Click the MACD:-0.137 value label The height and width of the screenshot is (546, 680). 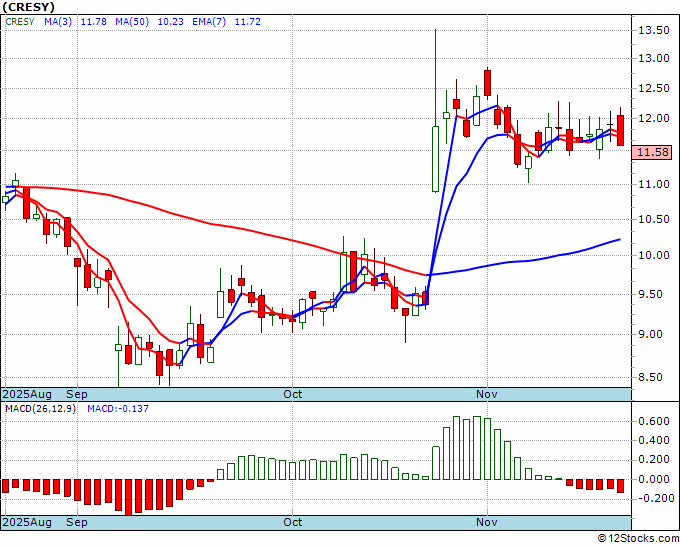[x=120, y=409]
